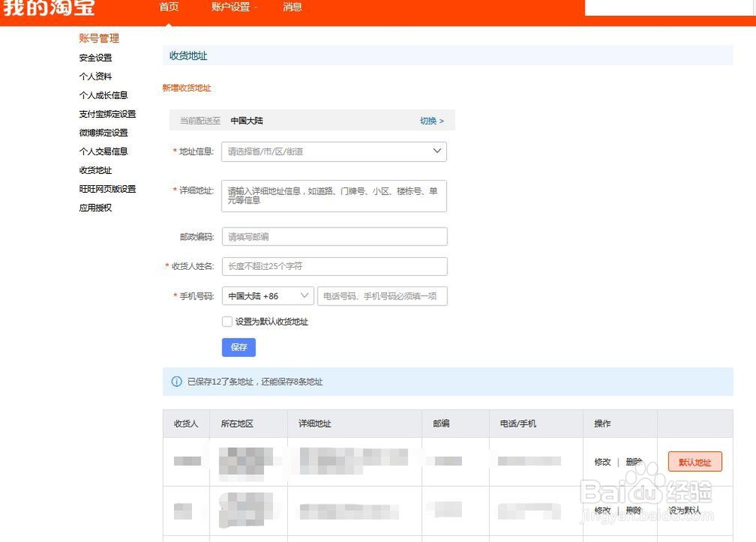
Task: Switch to the 首页 tab
Action: point(168,8)
